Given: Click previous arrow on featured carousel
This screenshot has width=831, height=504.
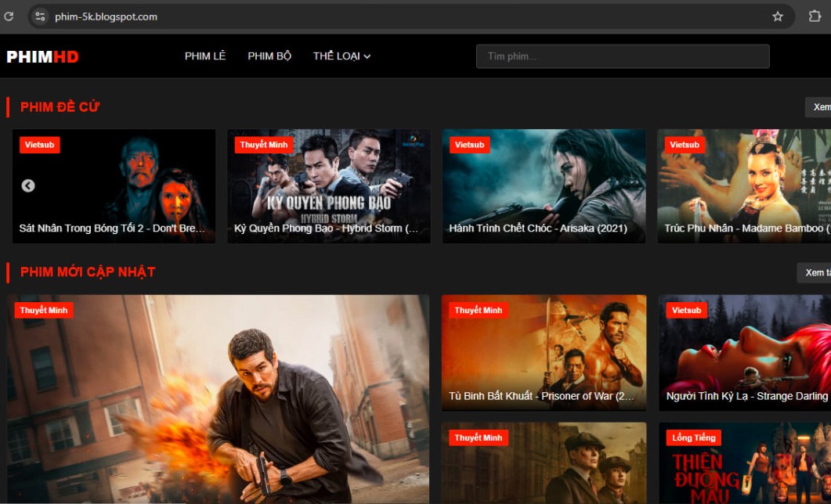Looking at the screenshot, I should coord(28,186).
